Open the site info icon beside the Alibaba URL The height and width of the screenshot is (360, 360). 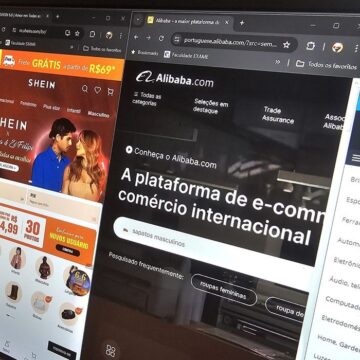(x=177, y=39)
